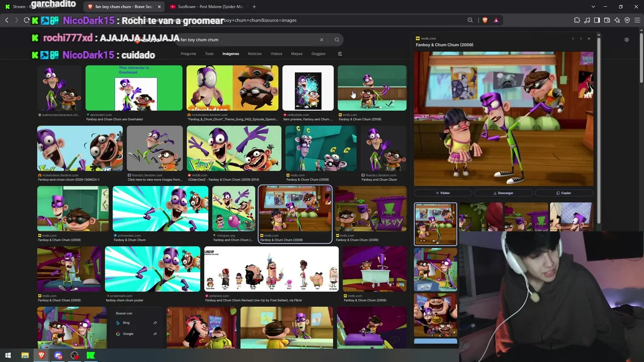The image size is (644, 362).
Task: Select the Todo search tab
Action: (209, 54)
